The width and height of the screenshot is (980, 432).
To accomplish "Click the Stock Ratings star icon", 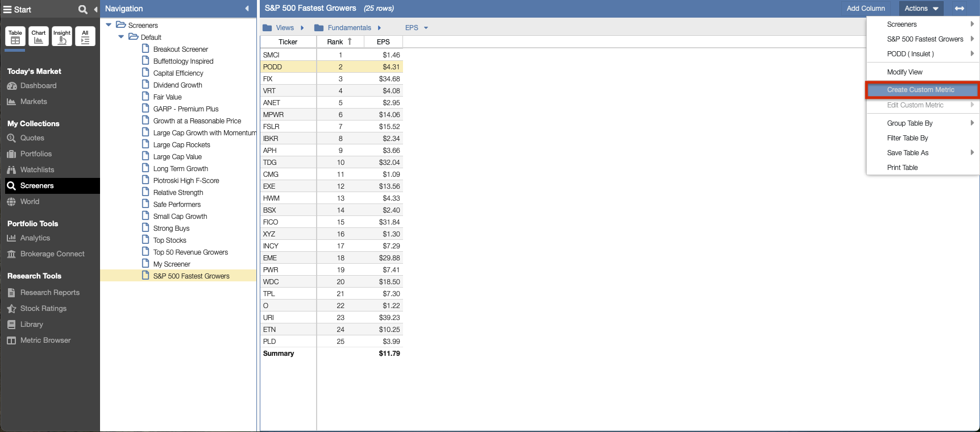I will coord(11,309).
